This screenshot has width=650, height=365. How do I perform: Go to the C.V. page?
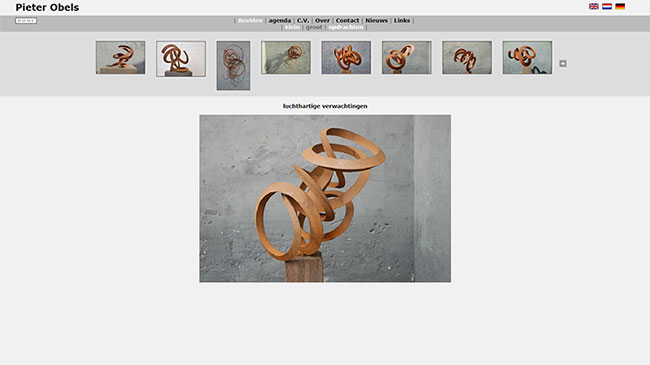click(303, 20)
